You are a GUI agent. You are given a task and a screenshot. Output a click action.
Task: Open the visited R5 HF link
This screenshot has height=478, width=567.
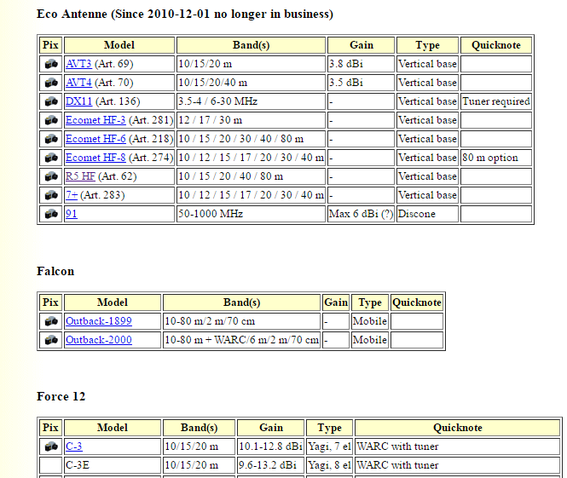(80, 177)
